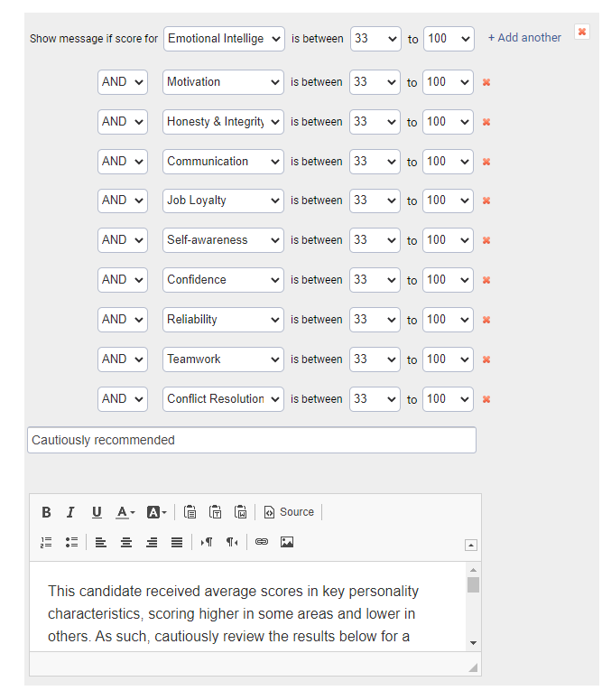Click the + Add another link

point(524,38)
